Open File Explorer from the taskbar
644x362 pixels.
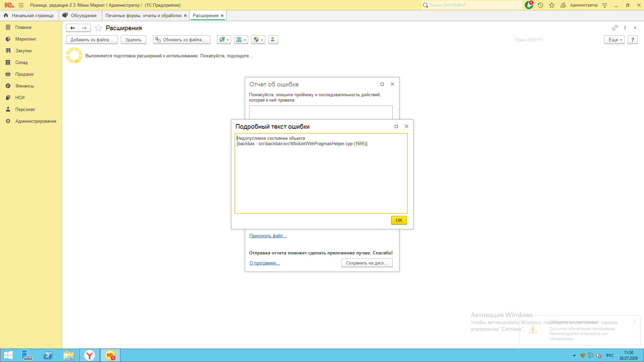click(69, 355)
